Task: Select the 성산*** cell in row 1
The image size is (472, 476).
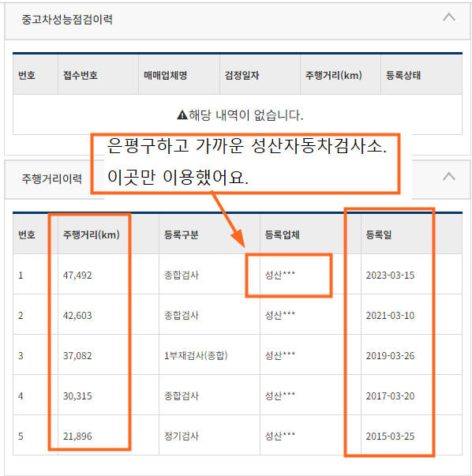Action: [280, 275]
